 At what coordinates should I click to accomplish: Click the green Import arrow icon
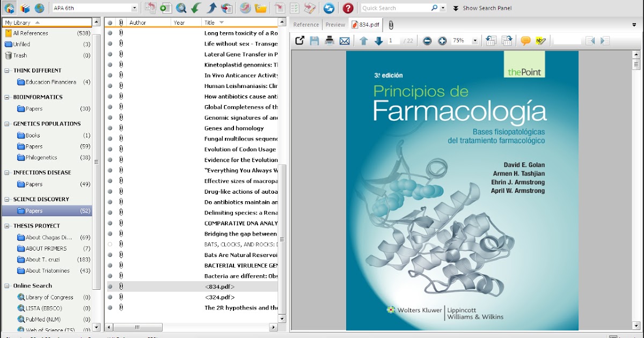(x=196, y=8)
